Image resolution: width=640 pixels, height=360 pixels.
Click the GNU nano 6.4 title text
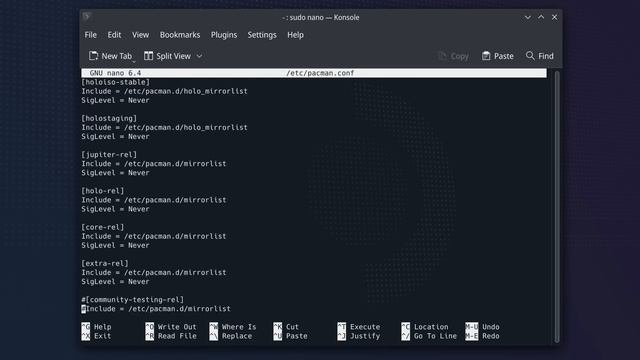(x=115, y=73)
